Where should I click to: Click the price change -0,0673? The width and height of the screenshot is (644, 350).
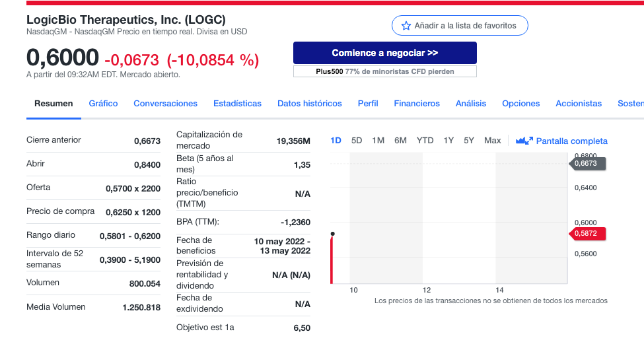[x=131, y=60]
